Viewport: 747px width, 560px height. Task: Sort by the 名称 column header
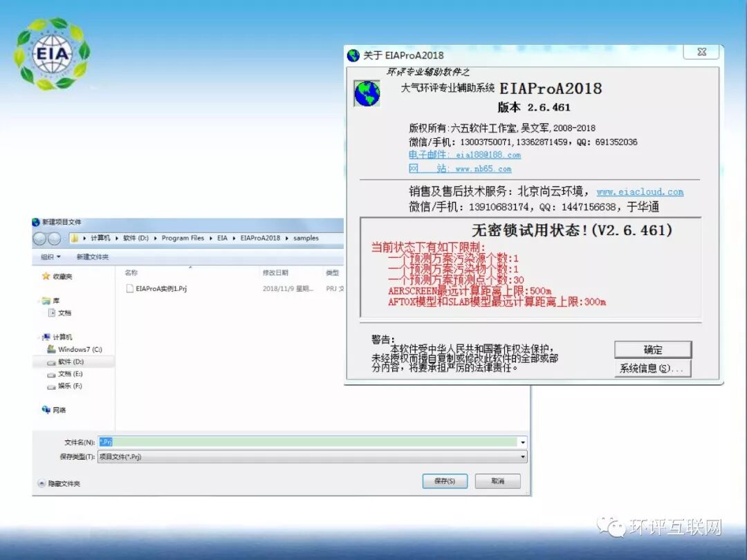(x=131, y=272)
